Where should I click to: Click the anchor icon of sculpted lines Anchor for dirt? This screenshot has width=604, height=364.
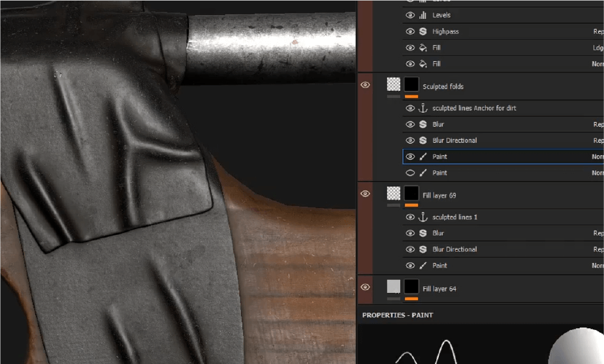point(423,108)
